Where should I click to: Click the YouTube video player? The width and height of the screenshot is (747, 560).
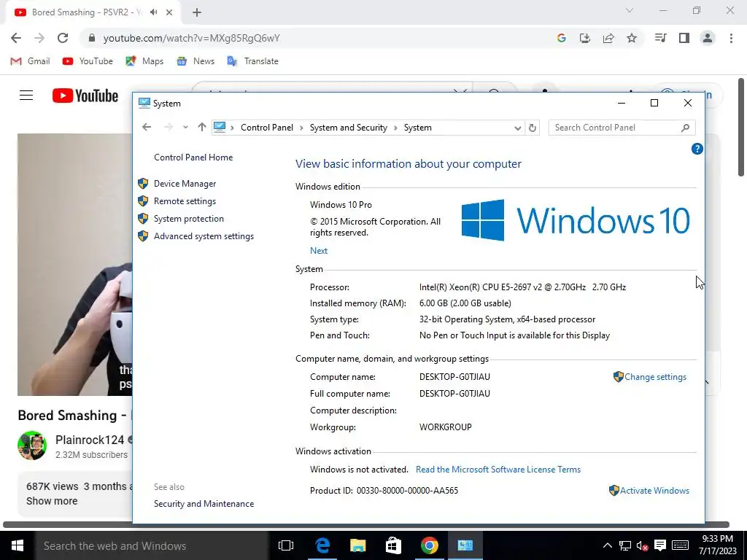point(75,265)
